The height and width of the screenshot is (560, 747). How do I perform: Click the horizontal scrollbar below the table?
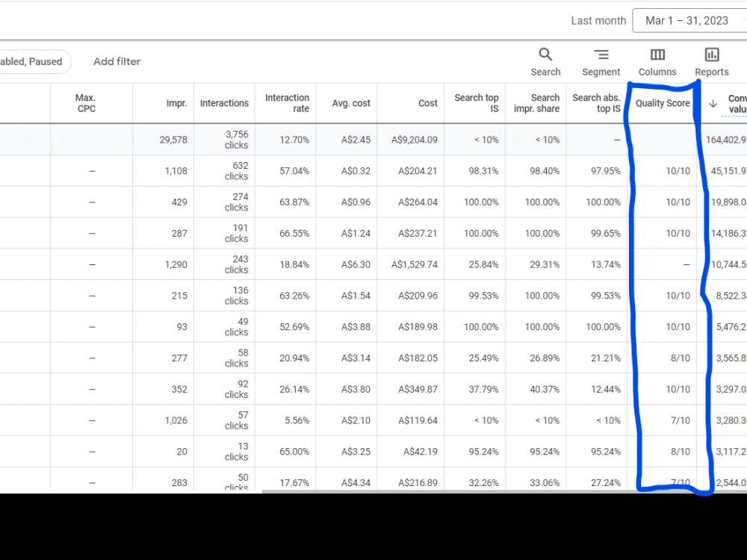coord(504,491)
